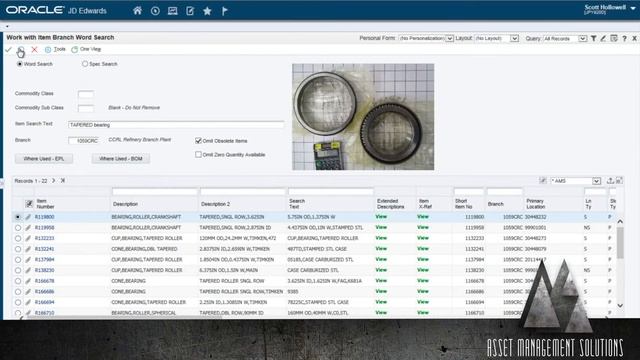This screenshot has width=640, height=360.
Task: Select the row radio for R119800
Action: [18, 217]
